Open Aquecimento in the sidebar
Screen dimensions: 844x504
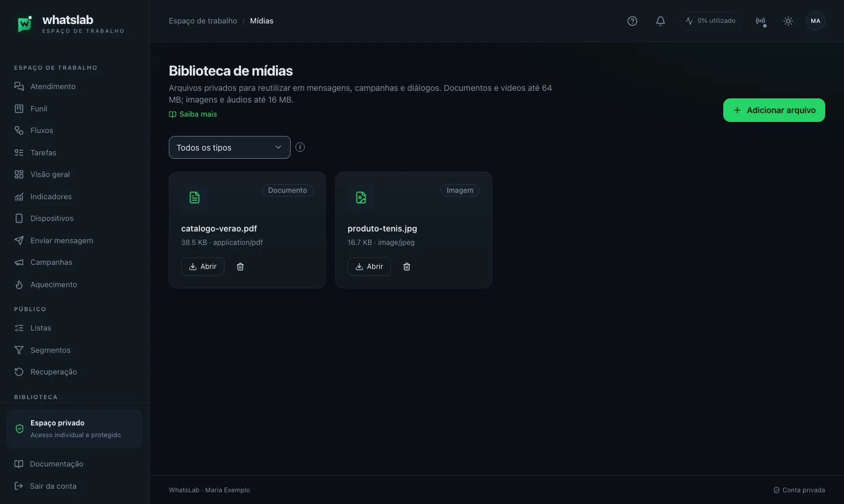click(74, 284)
